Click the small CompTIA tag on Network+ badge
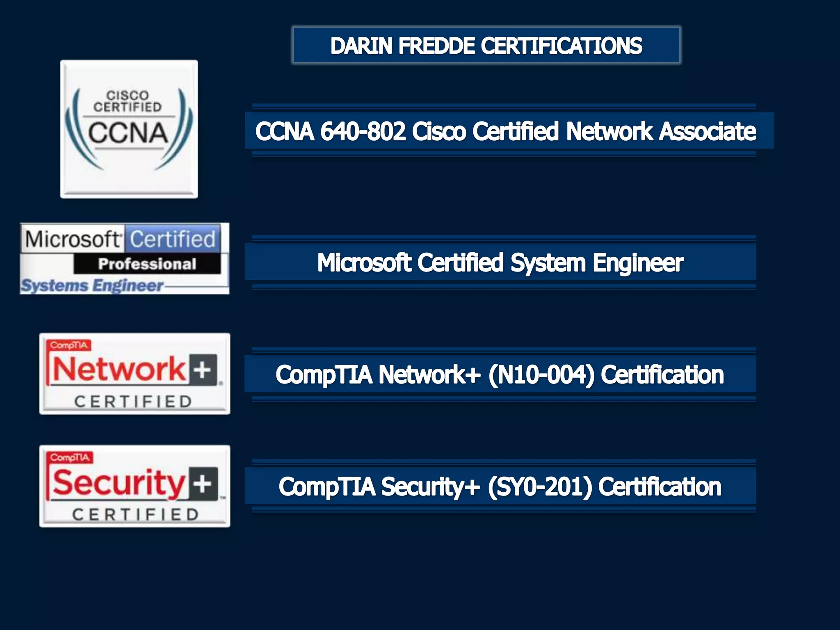Viewport: 840px width, 630px height. [68, 345]
